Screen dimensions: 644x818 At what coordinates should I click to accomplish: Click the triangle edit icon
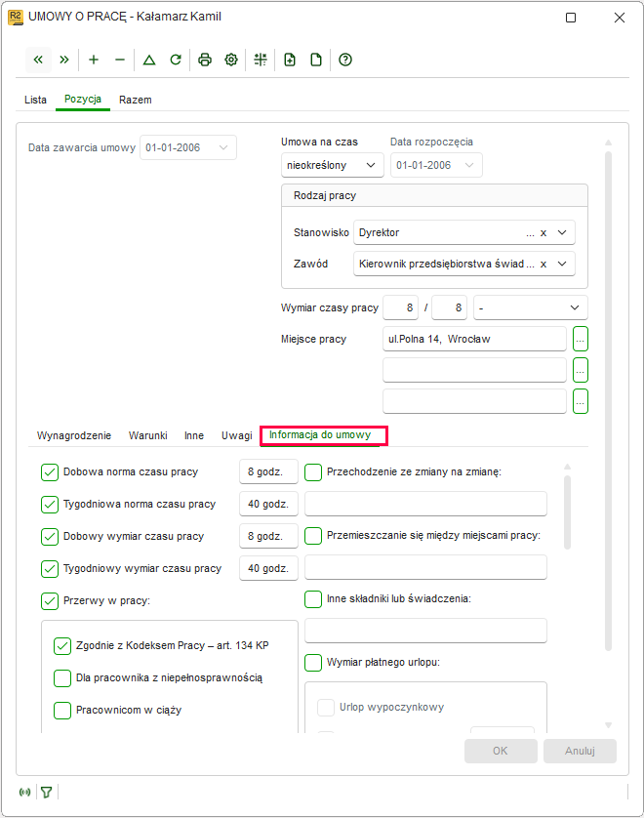point(149,60)
